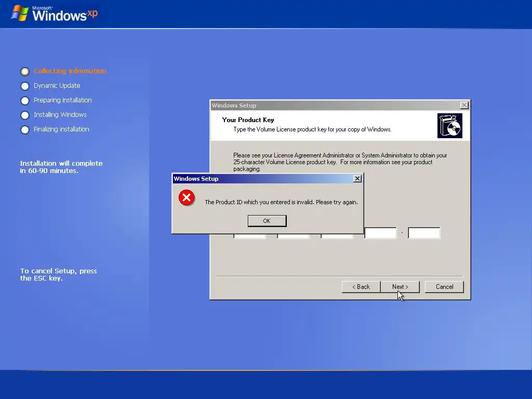This screenshot has height=399, width=532.
Task: Click the < Back button
Action: (x=361, y=287)
